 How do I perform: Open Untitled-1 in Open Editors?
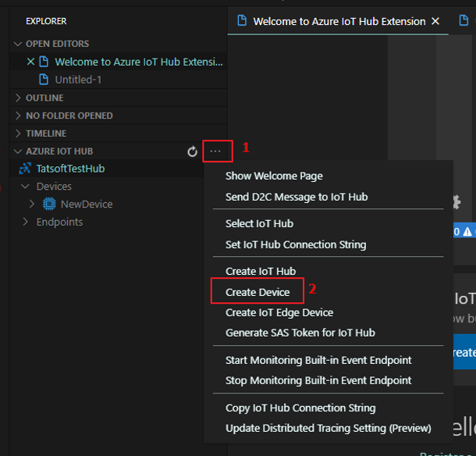(x=78, y=80)
